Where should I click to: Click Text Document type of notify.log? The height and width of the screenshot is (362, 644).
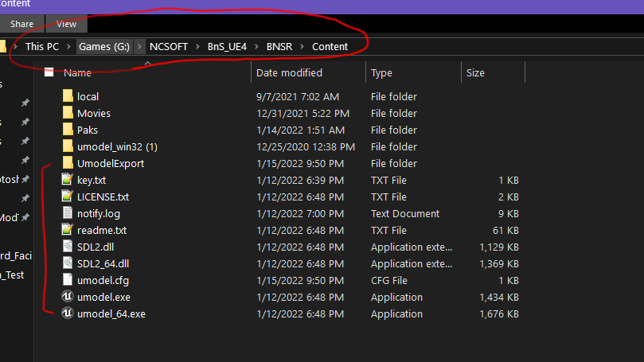coord(405,214)
